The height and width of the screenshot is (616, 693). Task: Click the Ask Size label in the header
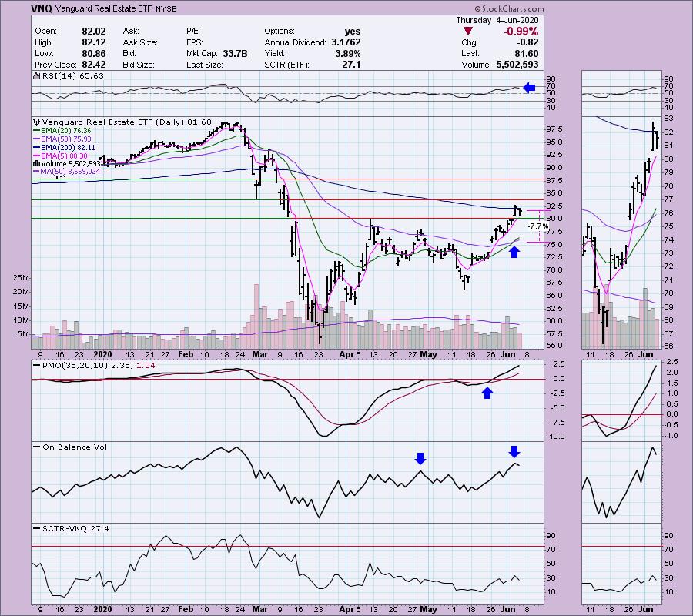tap(140, 42)
